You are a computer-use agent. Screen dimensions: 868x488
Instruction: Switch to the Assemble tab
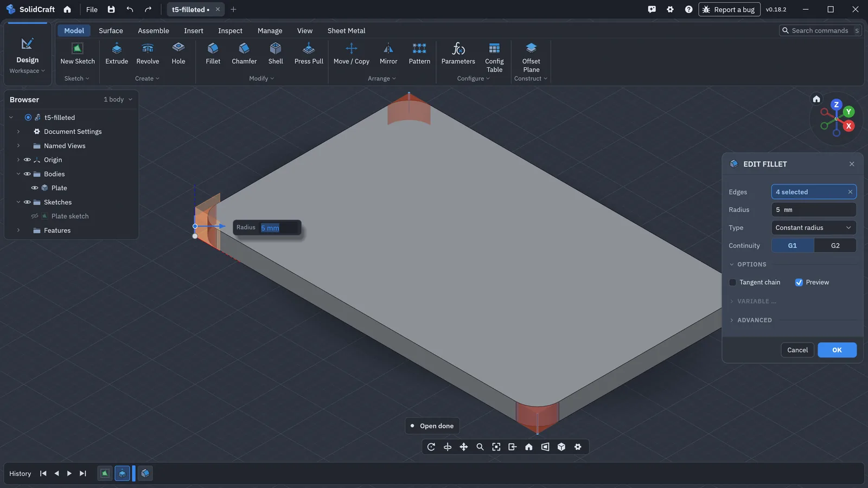154,31
